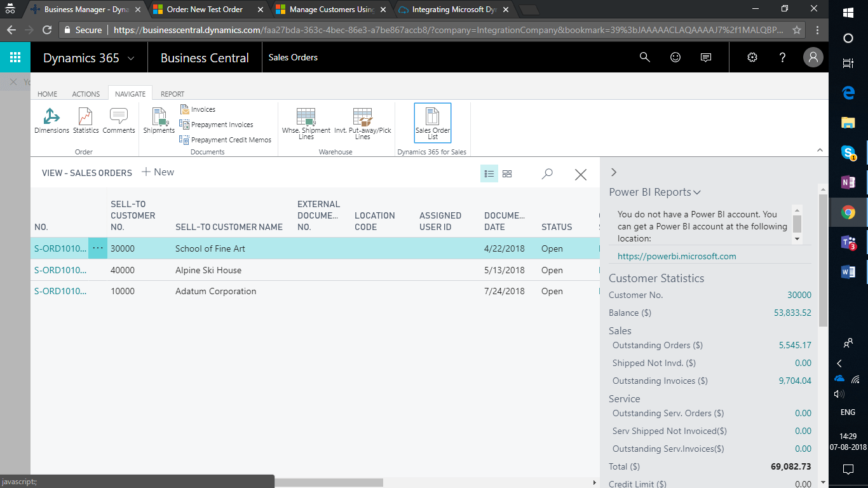This screenshot has height=488, width=868.
Task: Create a New sales order
Action: (x=158, y=172)
